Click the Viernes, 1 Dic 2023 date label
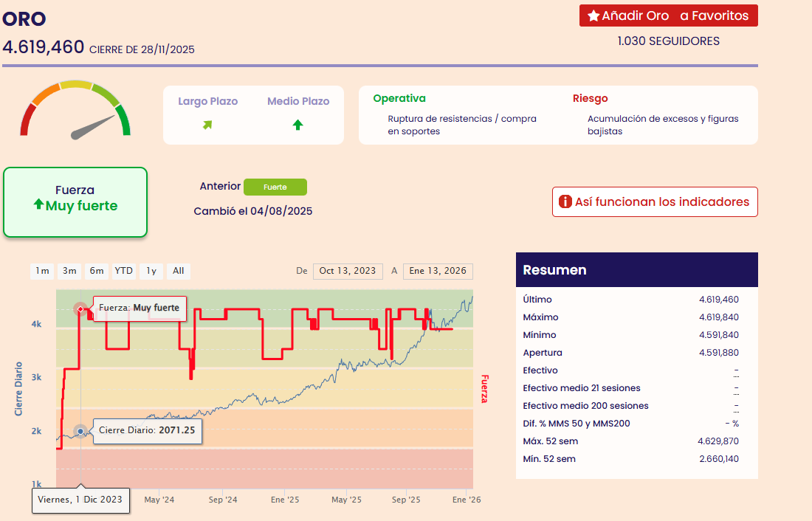The height and width of the screenshot is (521, 812). click(80, 500)
